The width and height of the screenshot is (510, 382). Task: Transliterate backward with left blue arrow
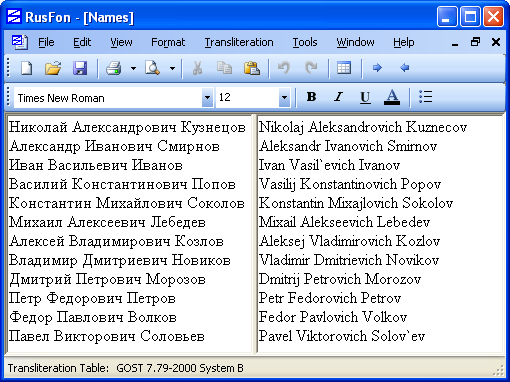[404, 68]
